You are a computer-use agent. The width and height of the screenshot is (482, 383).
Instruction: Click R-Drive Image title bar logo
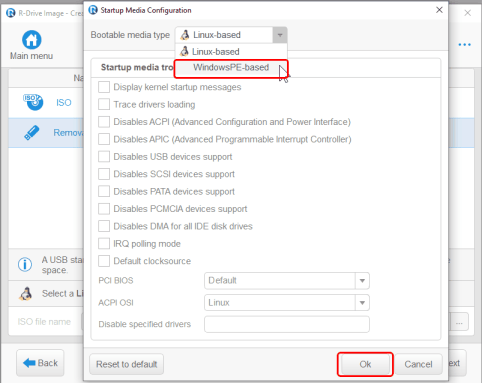[11, 13]
